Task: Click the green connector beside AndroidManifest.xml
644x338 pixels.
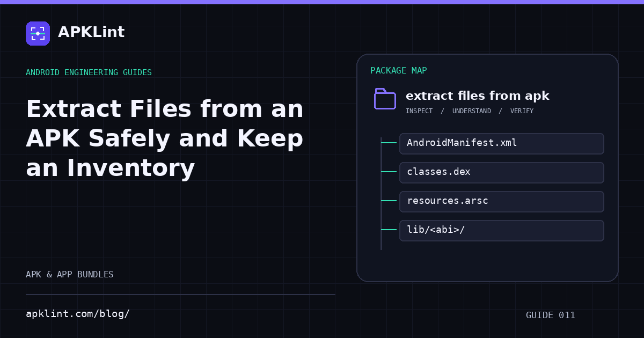Action: (x=389, y=143)
